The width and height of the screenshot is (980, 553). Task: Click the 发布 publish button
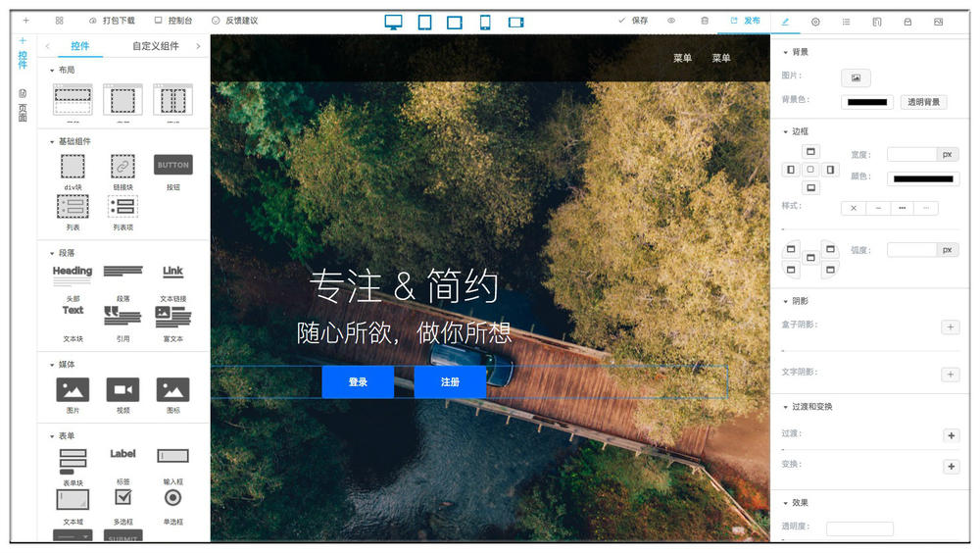pos(746,21)
